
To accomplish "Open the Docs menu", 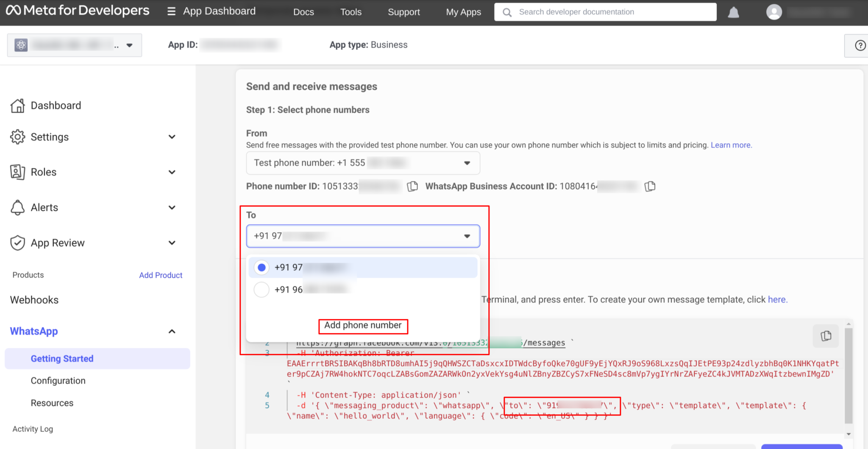I will 303,12.
